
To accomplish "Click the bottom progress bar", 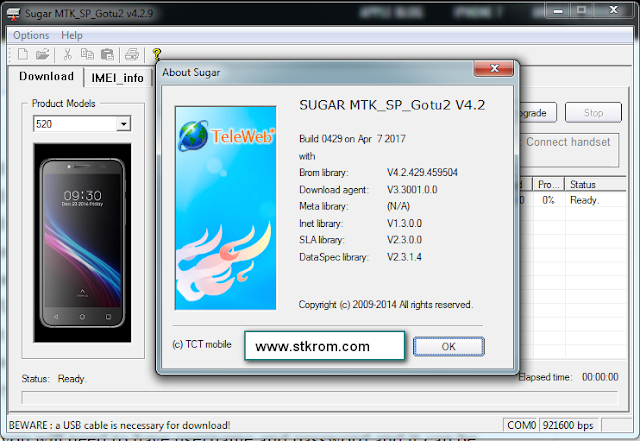I will click(x=320, y=397).
